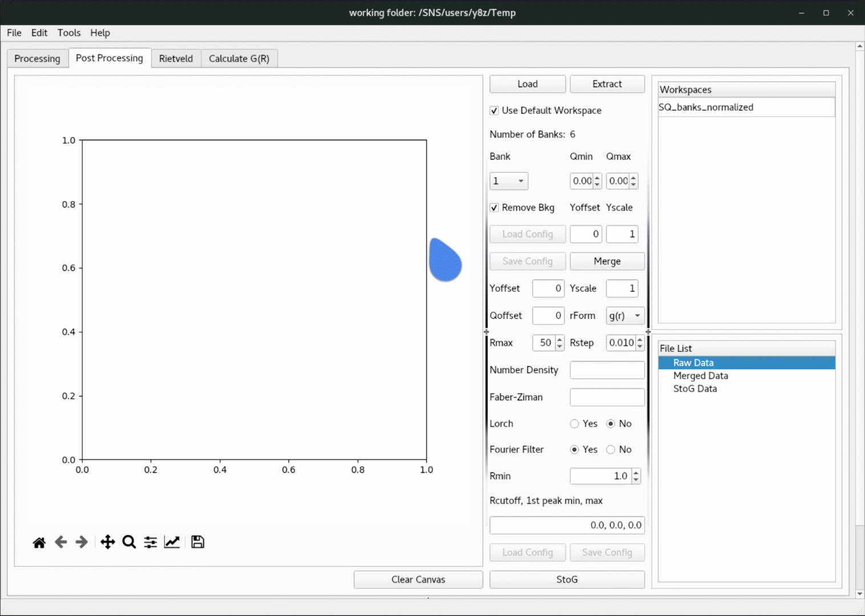Open the Configure subplots sliders icon
The width and height of the screenshot is (865, 616).
pos(151,542)
